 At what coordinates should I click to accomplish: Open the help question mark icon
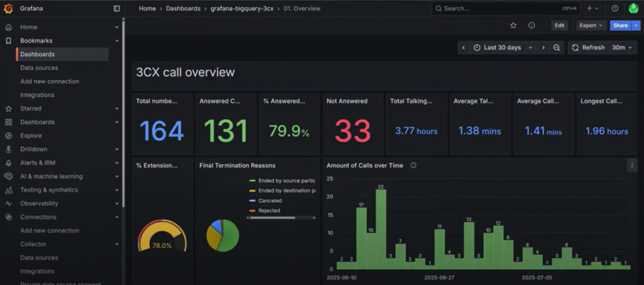[x=615, y=8]
